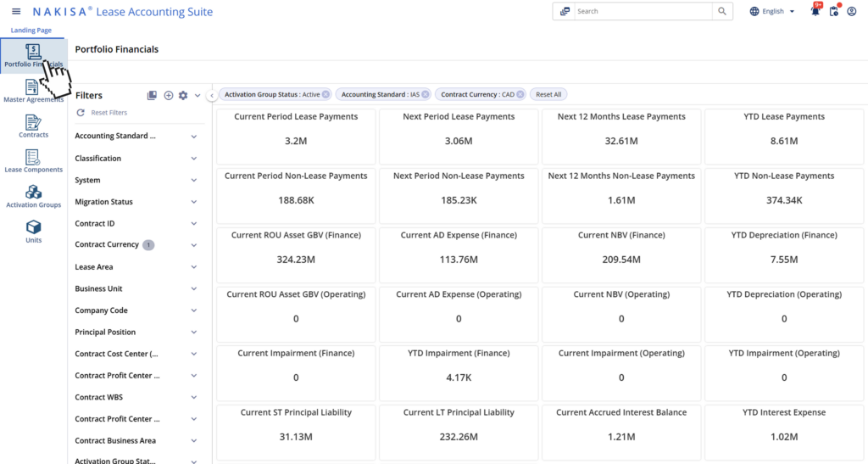Click the 31.13M ST principal liability value
Viewport: 868px width, 464px height.
pyautogui.click(x=296, y=436)
